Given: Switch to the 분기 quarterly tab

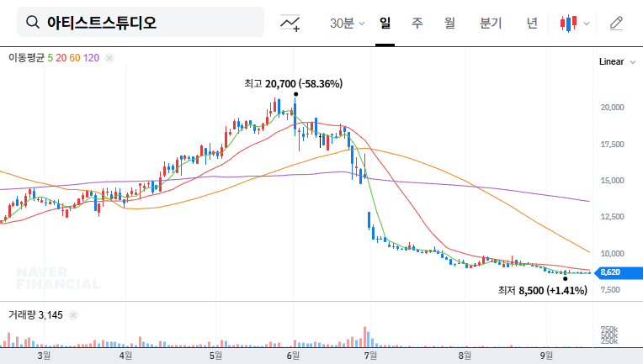Looking at the screenshot, I should [x=491, y=23].
